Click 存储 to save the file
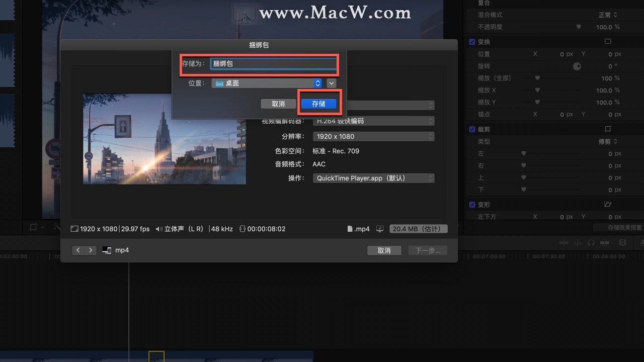The width and height of the screenshot is (644, 362). tap(318, 104)
